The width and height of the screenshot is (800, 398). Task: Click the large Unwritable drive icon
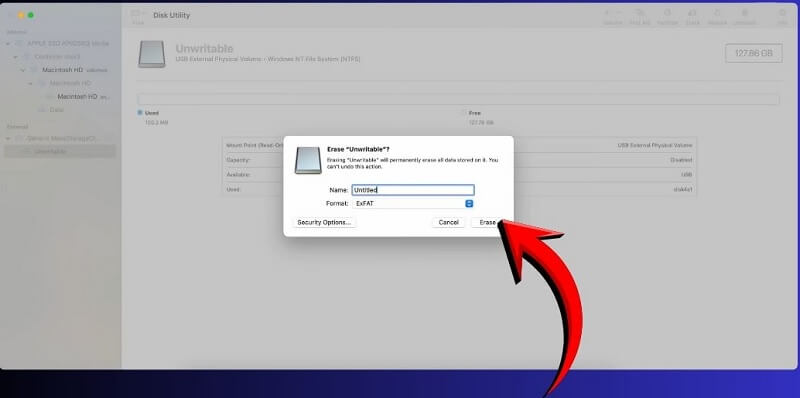coord(152,54)
